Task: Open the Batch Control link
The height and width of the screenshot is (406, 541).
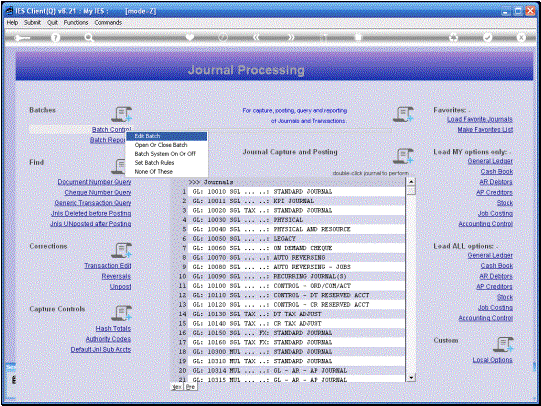Action: [x=111, y=129]
